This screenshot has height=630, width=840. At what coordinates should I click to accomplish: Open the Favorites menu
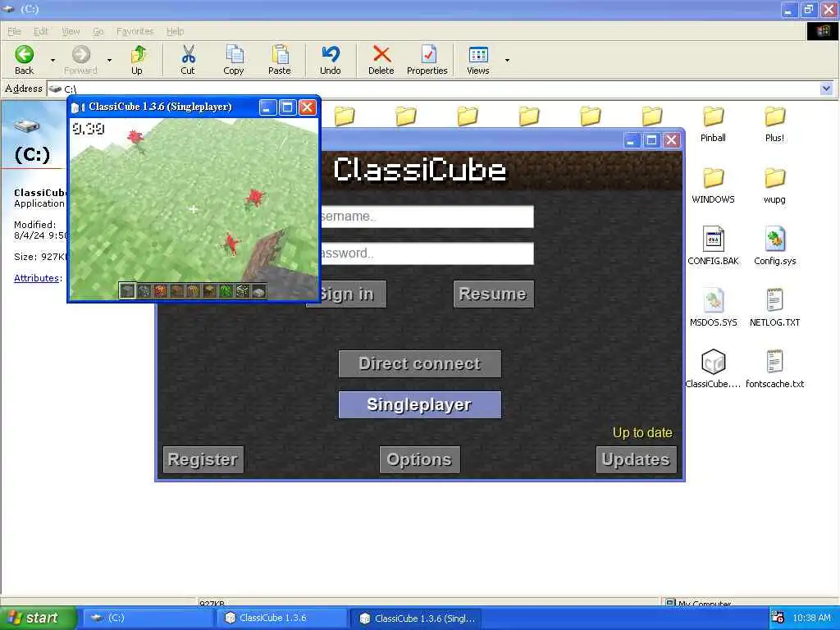tap(135, 31)
